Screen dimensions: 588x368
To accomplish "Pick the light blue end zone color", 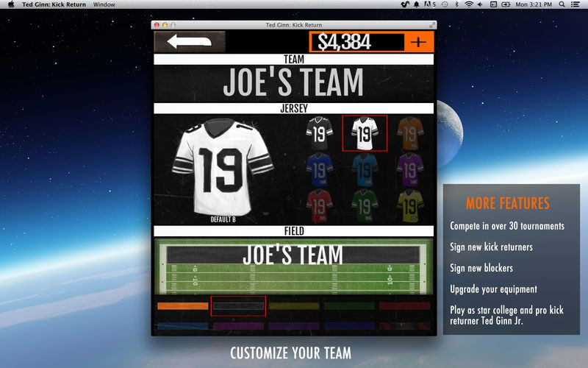I will [x=182, y=326].
